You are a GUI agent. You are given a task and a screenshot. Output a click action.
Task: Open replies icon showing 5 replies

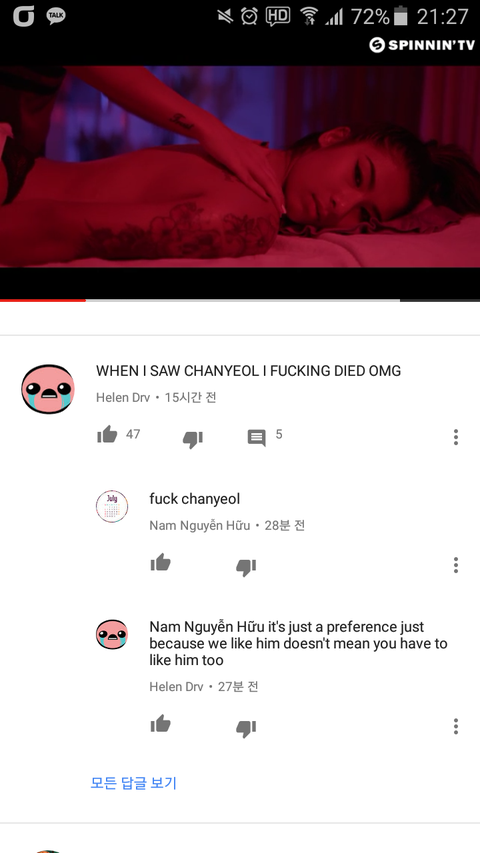pyautogui.click(x=257, y=437)
